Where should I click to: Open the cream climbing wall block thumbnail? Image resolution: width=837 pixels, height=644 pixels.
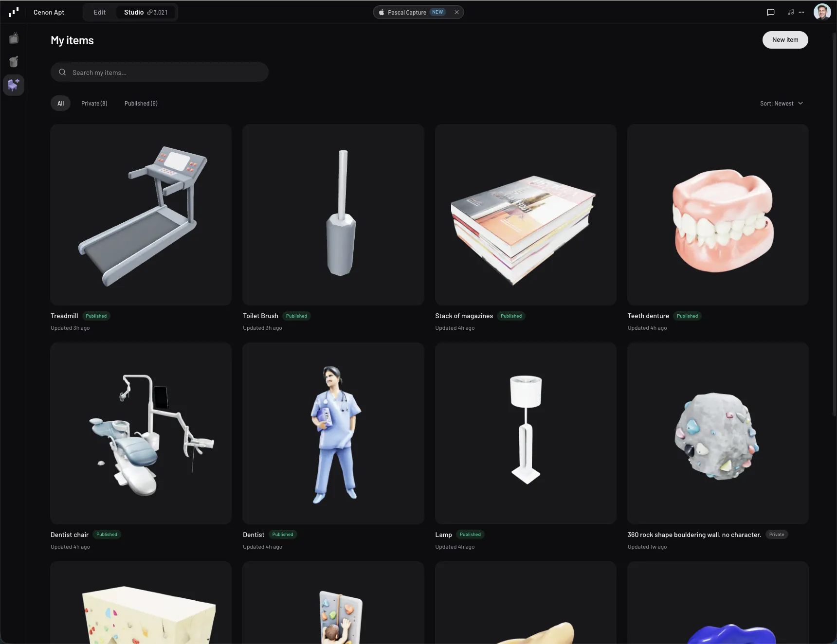click(141, 603)
